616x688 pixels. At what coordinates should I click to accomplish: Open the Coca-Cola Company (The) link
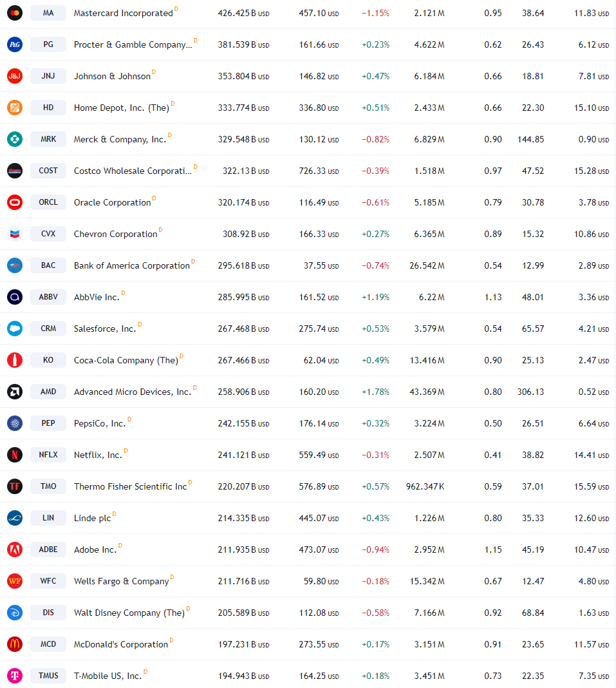coord(126,361)
